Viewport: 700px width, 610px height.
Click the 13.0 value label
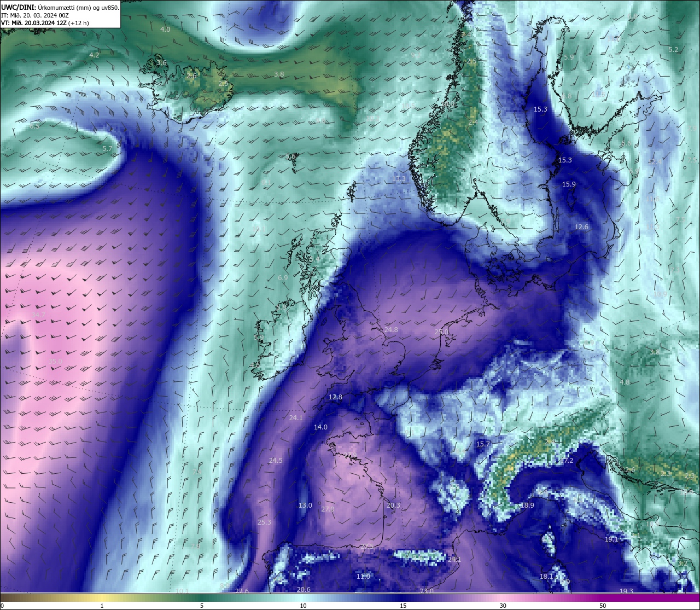pos(305,506)
